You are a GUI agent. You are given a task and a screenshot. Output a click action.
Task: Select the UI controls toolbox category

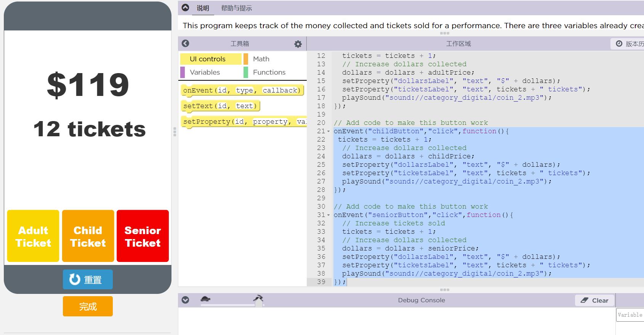[x=211, y=59]
